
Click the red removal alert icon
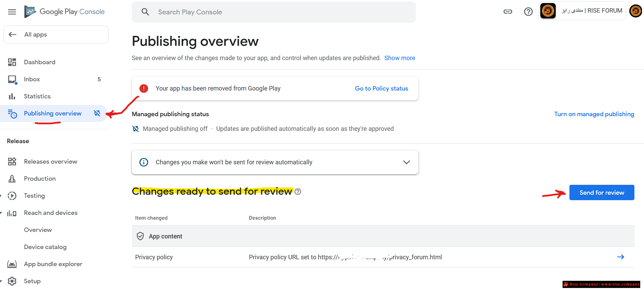(x=144, y=88)
